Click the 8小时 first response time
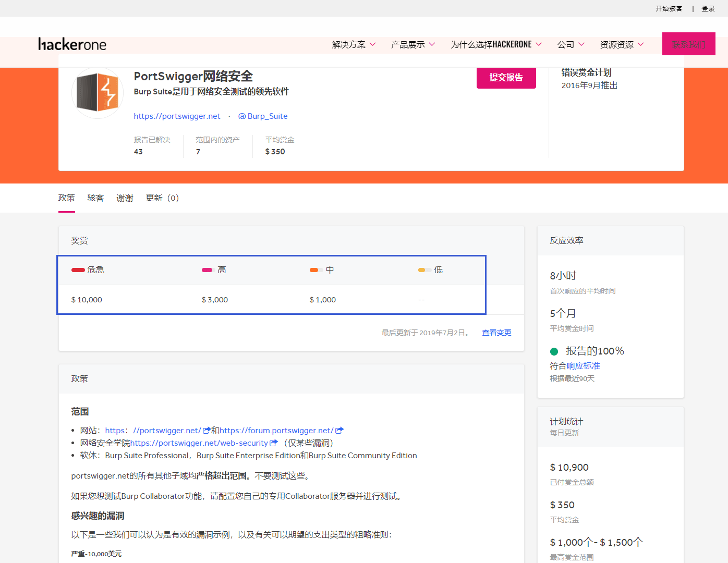Image resolution: width=728 pixels, height=563 pixels. [x=563, y=276]
